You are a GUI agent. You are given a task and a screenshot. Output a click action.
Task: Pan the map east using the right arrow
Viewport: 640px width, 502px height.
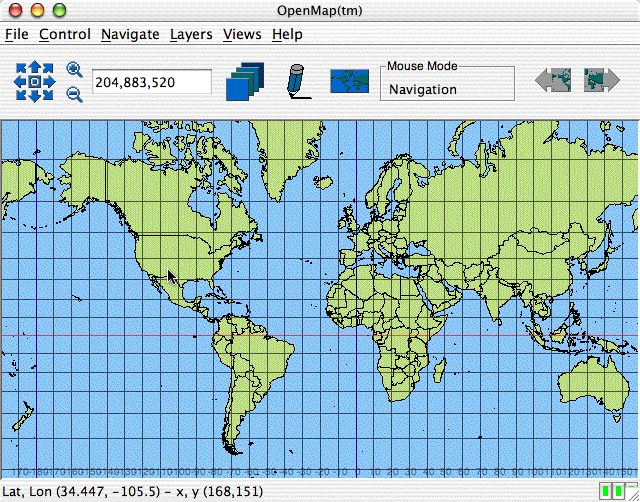pos(49,82)
